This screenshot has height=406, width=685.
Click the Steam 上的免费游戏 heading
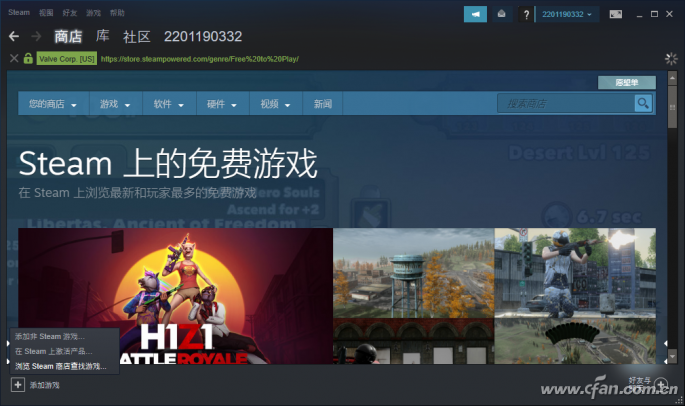[168, 163]
